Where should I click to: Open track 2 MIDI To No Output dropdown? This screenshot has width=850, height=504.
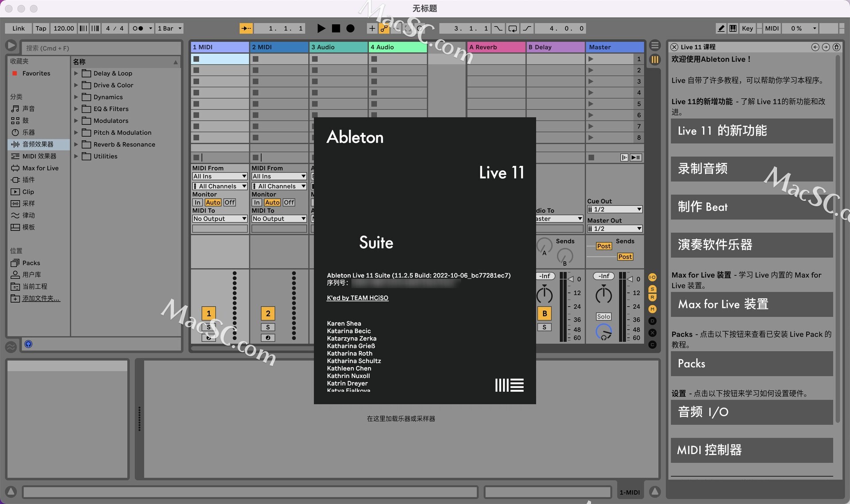click(279, 219)
